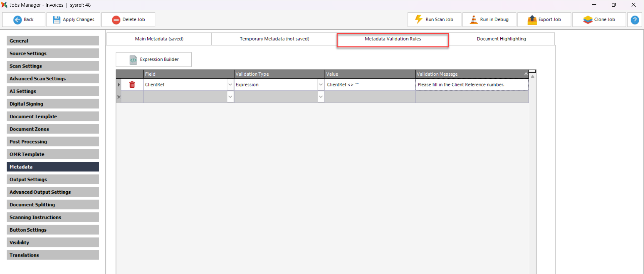The image size is (644, 274).
Task: Open the Expression Builder
Action: [x=154, y=60]
